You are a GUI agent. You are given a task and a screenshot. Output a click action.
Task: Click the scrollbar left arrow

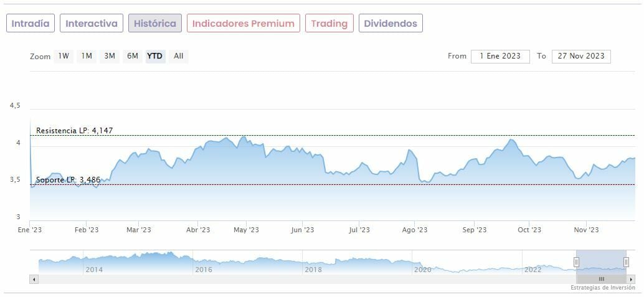34,279
